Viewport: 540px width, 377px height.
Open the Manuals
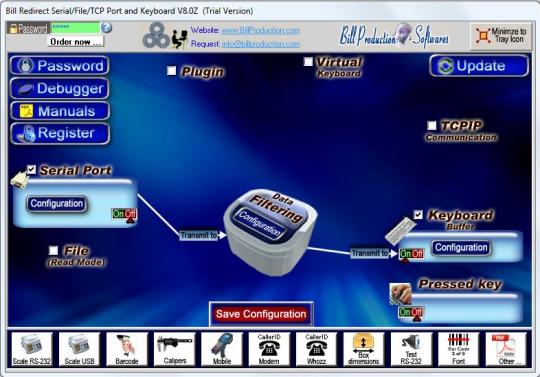pos(60,111)
